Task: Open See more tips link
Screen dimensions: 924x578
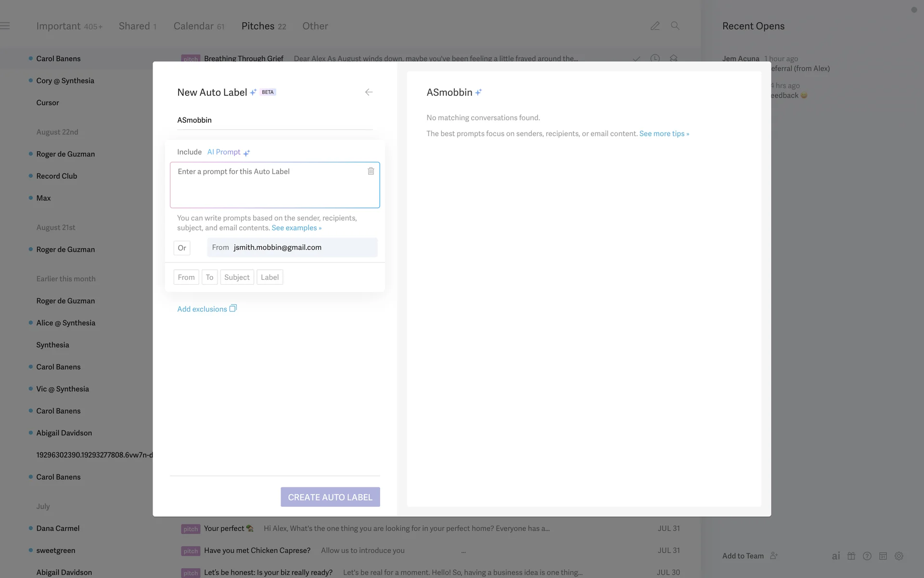Action: (x=664, y=133)
